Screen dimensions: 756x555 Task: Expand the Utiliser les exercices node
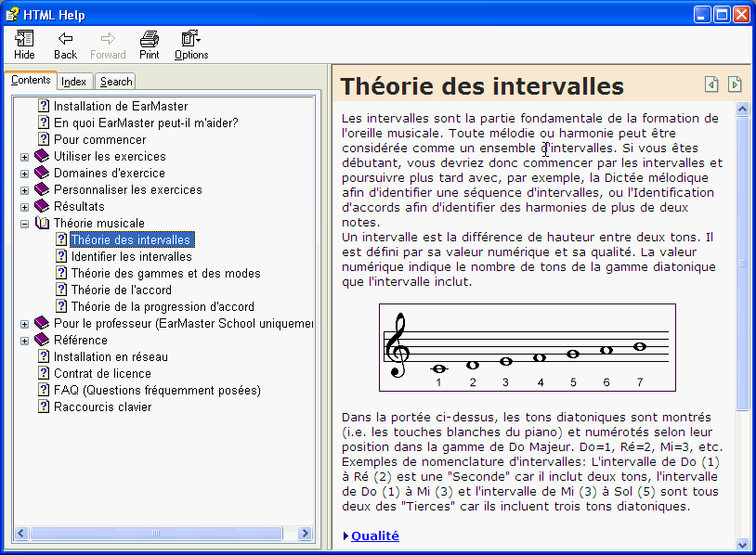point(24,157)
